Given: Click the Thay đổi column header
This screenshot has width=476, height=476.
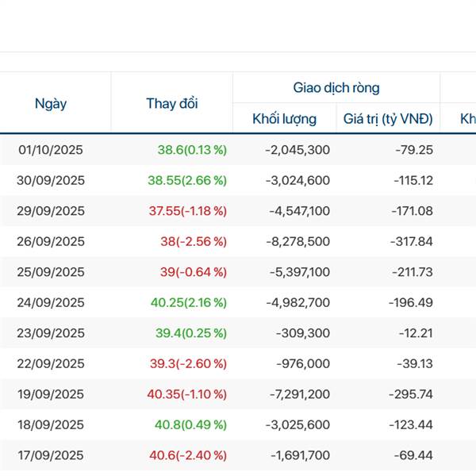Looking at the screenshot, I should coord(171,103).
